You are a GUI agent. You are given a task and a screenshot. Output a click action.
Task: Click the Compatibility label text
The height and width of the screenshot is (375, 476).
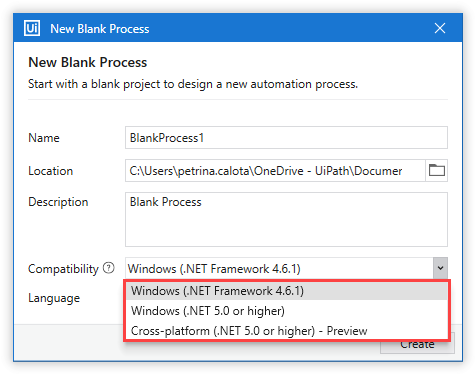click(63, 269)
